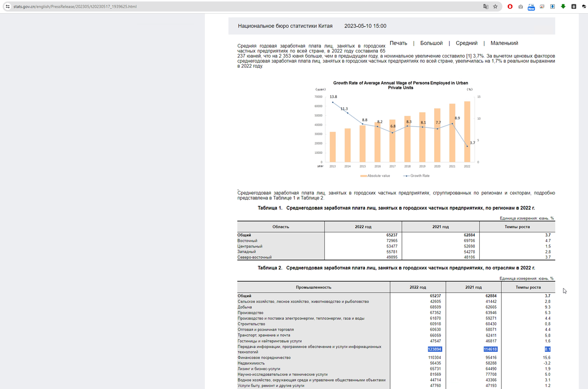Open the blue extension marked New

point(531,7)
